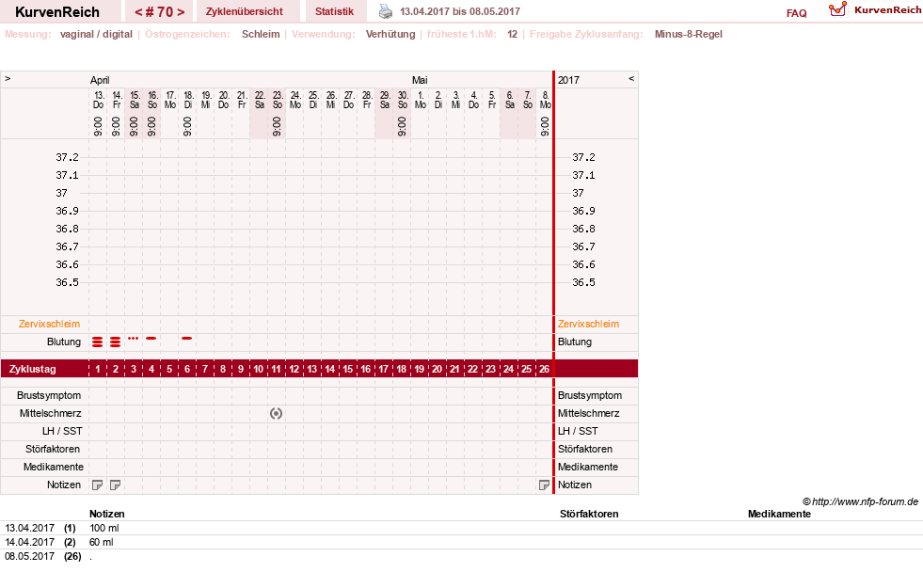The image size is (923, 588).
Task: Open the Statistik tab
Action: click(x=334, y=11)
